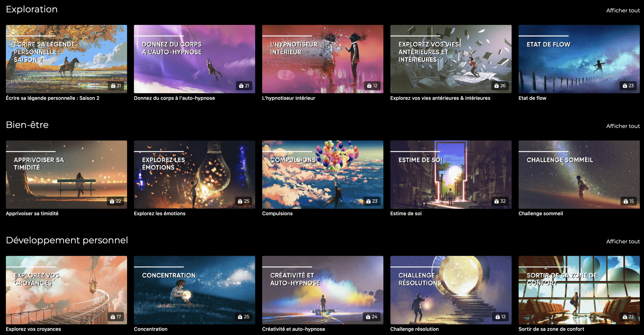This screenshot has width=644, height=335.
Task: Click the Challenge sommeil caption text
Action: tap(540, 214)
